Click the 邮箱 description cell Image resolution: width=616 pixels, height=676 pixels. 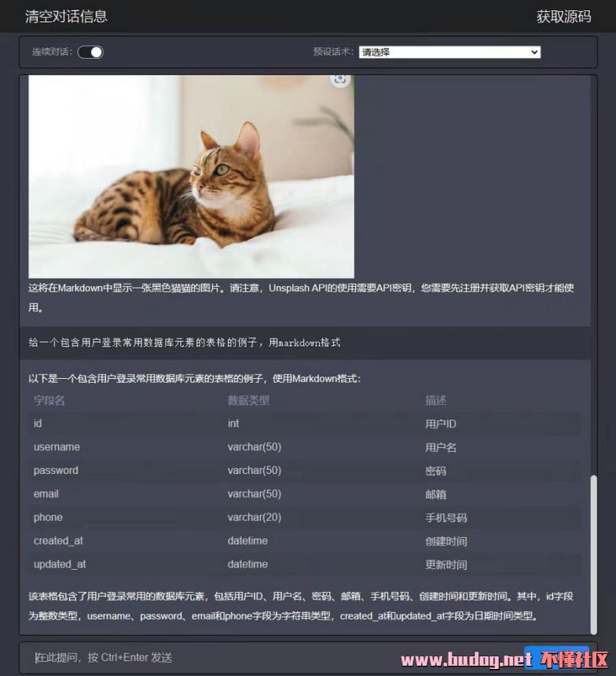point(435,494)
